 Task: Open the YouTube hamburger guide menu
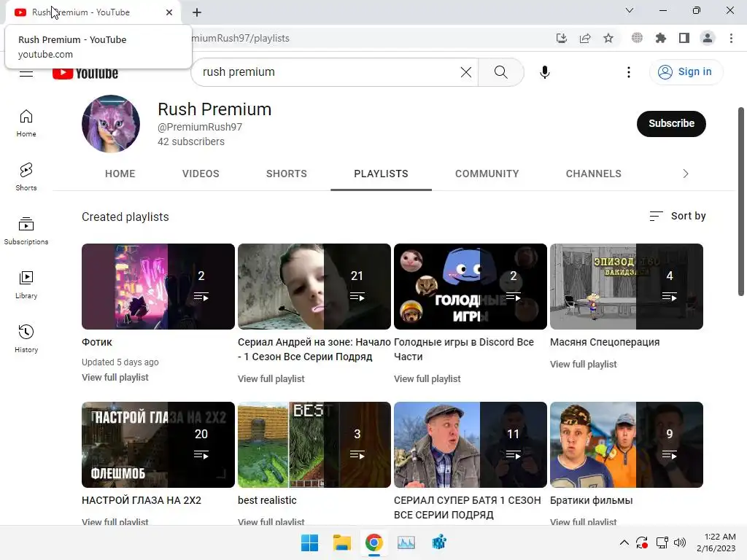click(26, 74)
